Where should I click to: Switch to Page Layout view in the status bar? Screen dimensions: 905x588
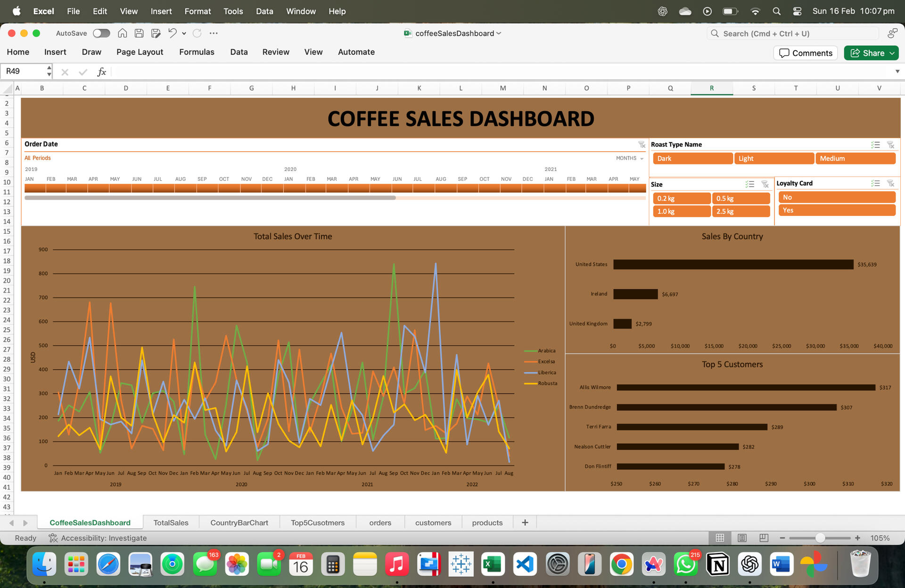[742, 538]
